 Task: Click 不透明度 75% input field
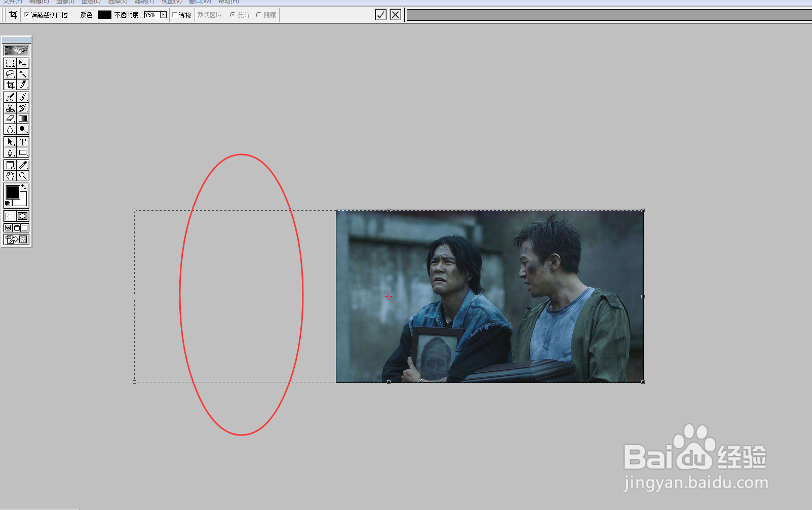coord(152,15)
